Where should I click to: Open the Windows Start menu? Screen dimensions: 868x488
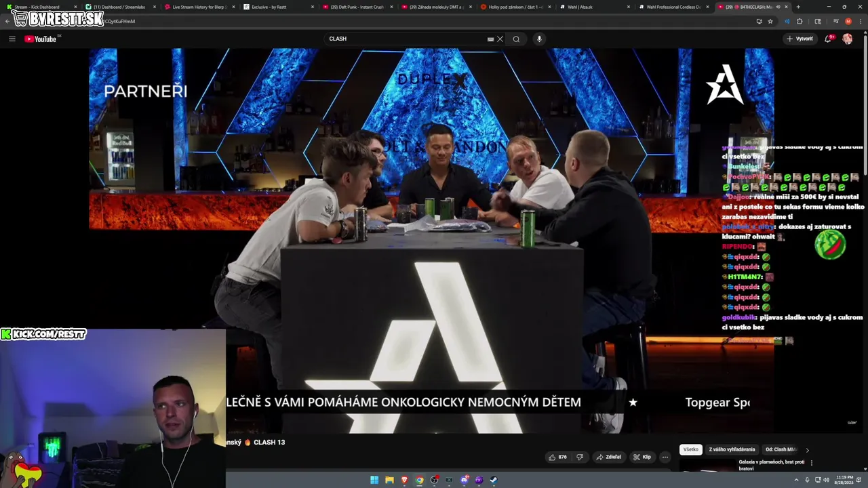374,480
